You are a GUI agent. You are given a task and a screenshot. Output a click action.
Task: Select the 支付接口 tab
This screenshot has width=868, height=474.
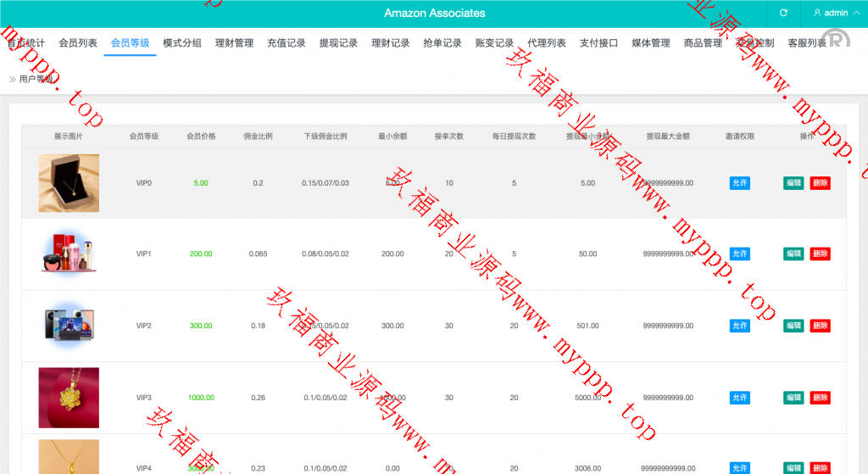[598, 43]
